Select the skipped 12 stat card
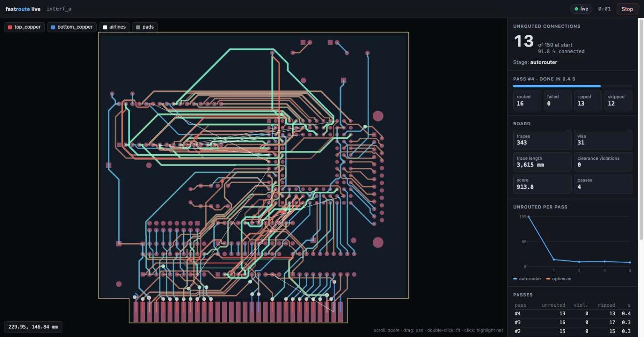Viewport: 644px width, 337px height. point(618,101)
